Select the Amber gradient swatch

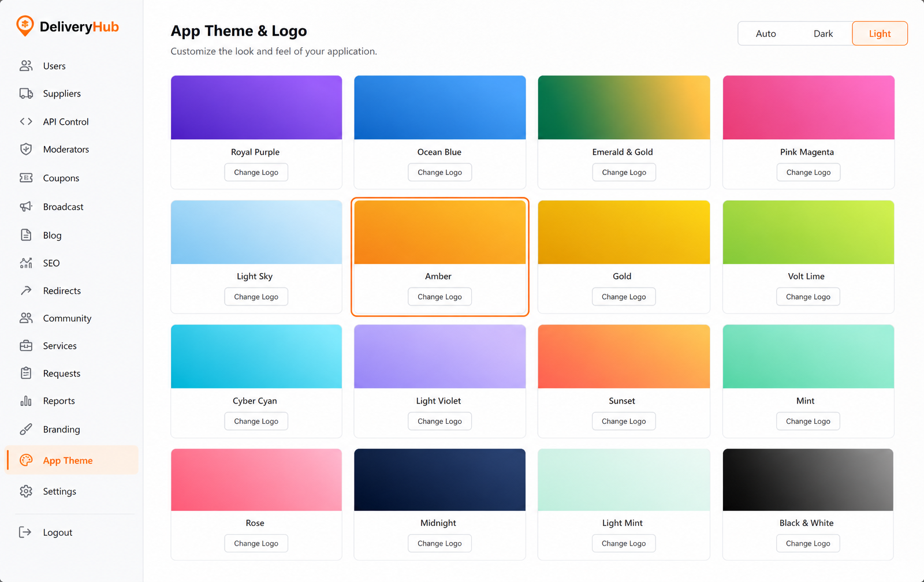(440, 232)
